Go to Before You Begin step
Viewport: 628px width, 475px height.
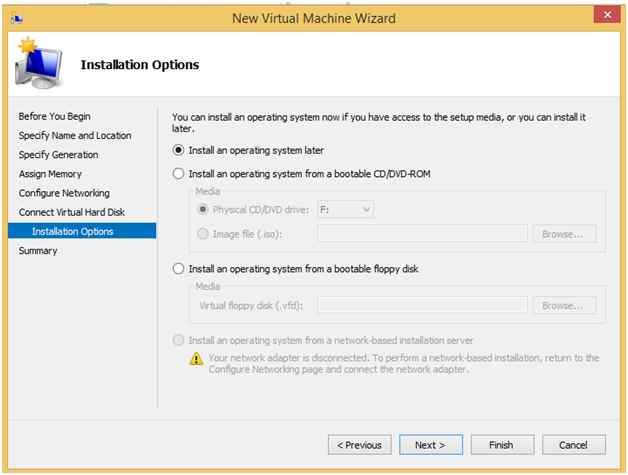coord(54,116)
